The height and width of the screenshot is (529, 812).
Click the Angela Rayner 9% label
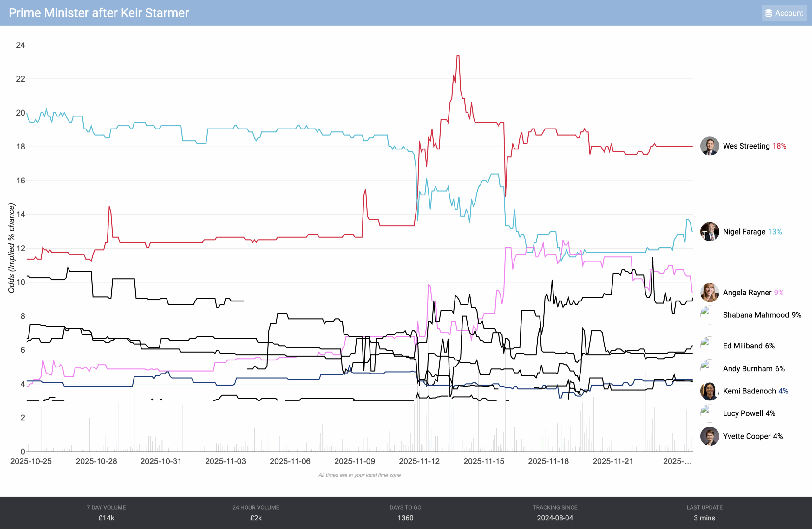pyautogui.click(x=753, y=293)
